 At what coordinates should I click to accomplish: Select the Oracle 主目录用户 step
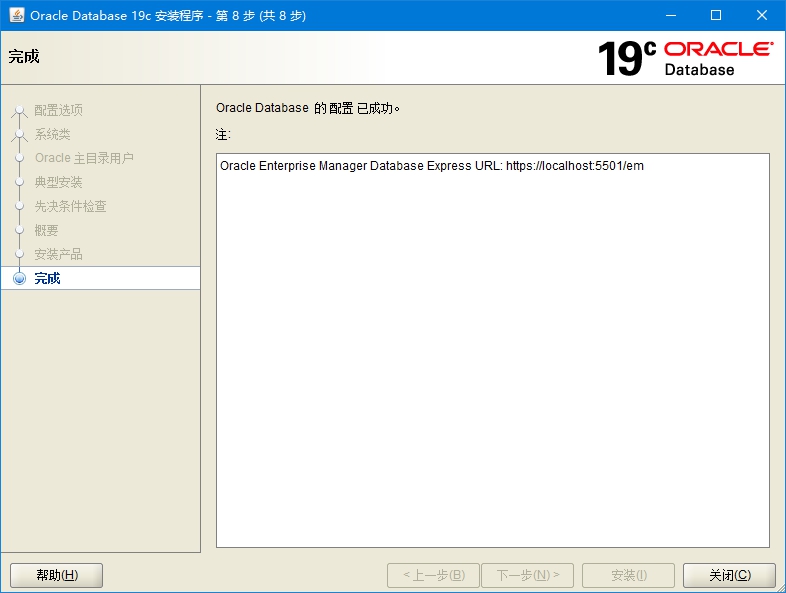point(84,158)
